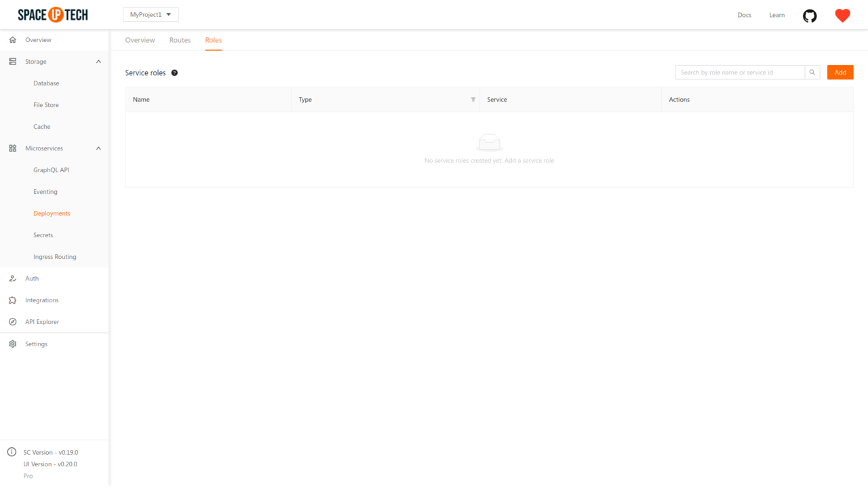The height and width of the screenshot is (488, 868).
Task: Click the red heart sponsor icon
Action: click(842, 16)
